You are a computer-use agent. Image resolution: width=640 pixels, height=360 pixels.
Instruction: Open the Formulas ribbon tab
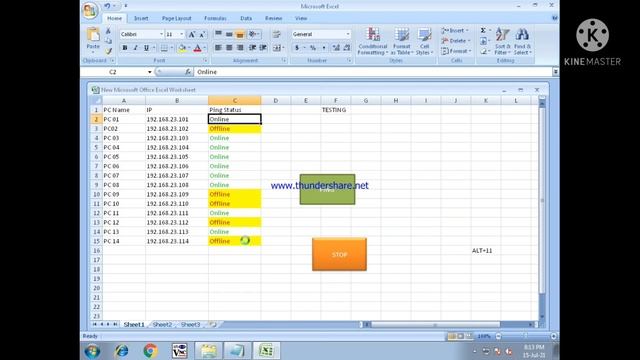coord(215,18)
